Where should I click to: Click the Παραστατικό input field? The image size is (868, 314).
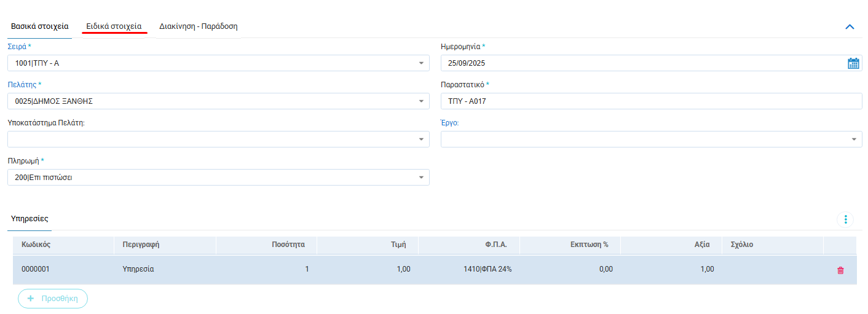650,101
